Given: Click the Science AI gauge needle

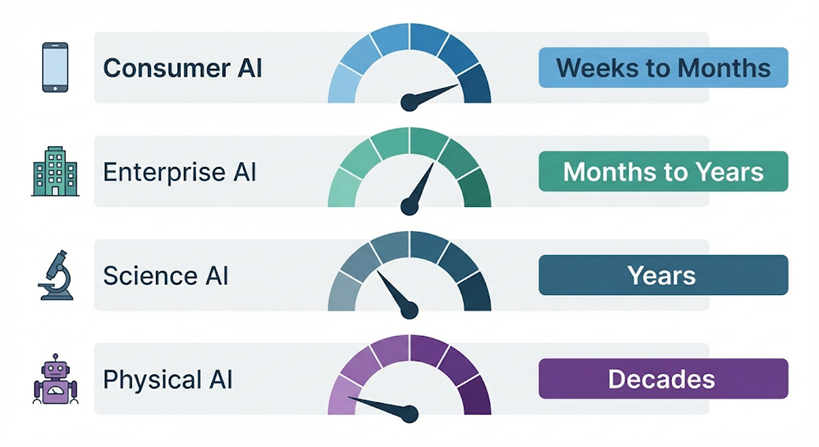Looking at the screenshot, I should coord(395,290).
